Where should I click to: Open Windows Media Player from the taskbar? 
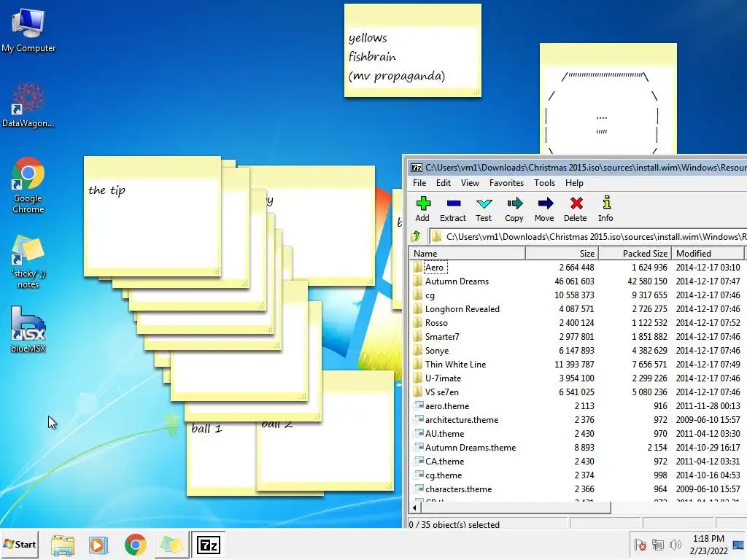98,545
